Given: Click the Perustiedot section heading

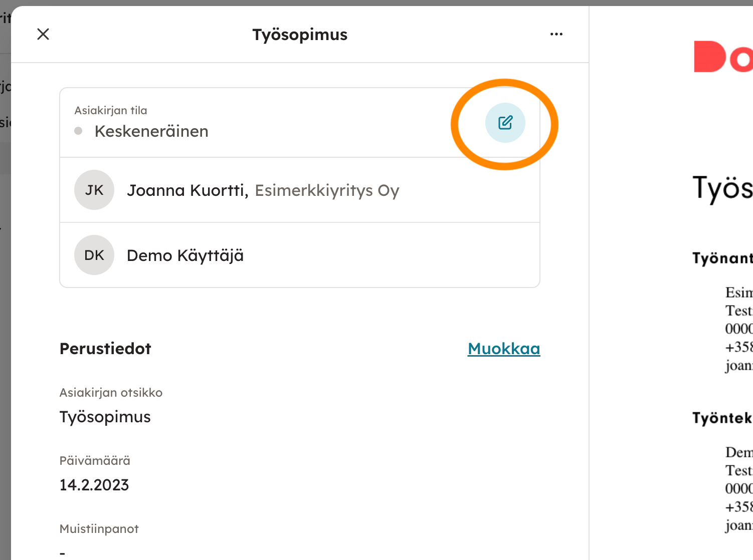Looking at the screenshot, I should 105,349.
